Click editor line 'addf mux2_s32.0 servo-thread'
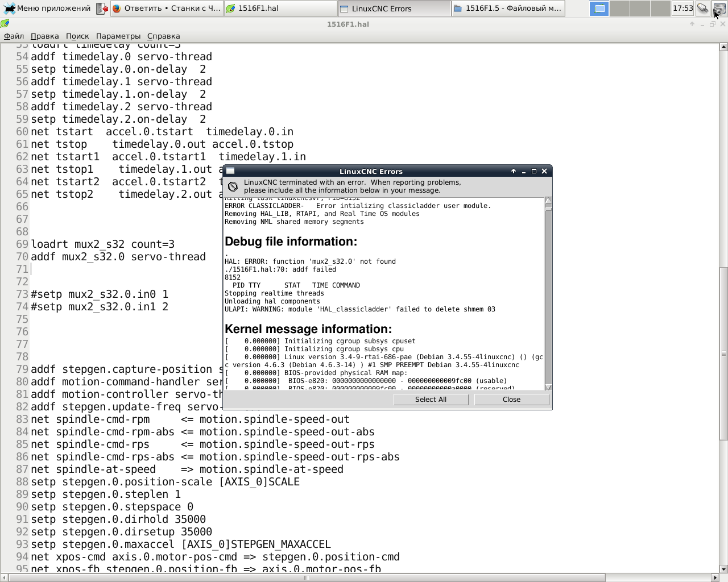Screen dimensions: 728x582 118,257
